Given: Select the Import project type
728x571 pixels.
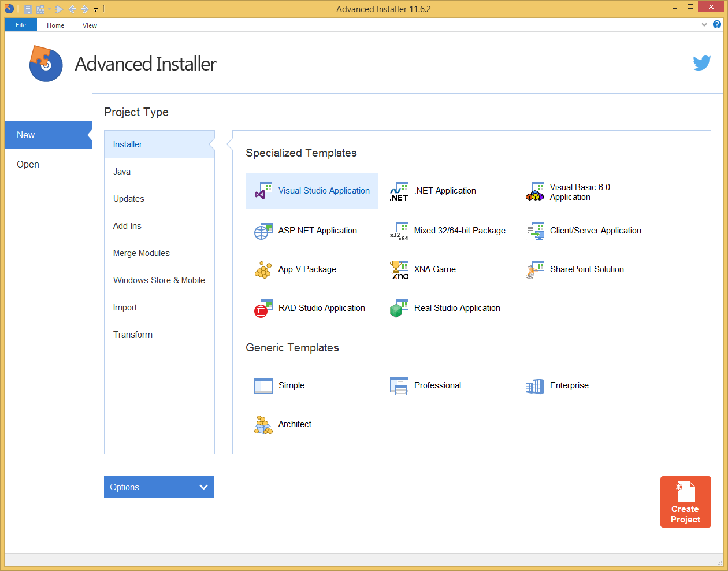Looking at the screenshot, I should [x=159, y=307].
